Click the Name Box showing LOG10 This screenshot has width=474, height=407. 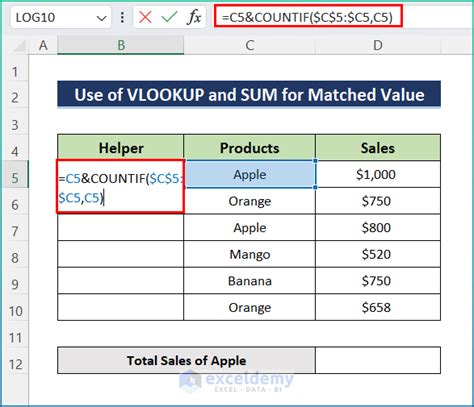[61, 17]
